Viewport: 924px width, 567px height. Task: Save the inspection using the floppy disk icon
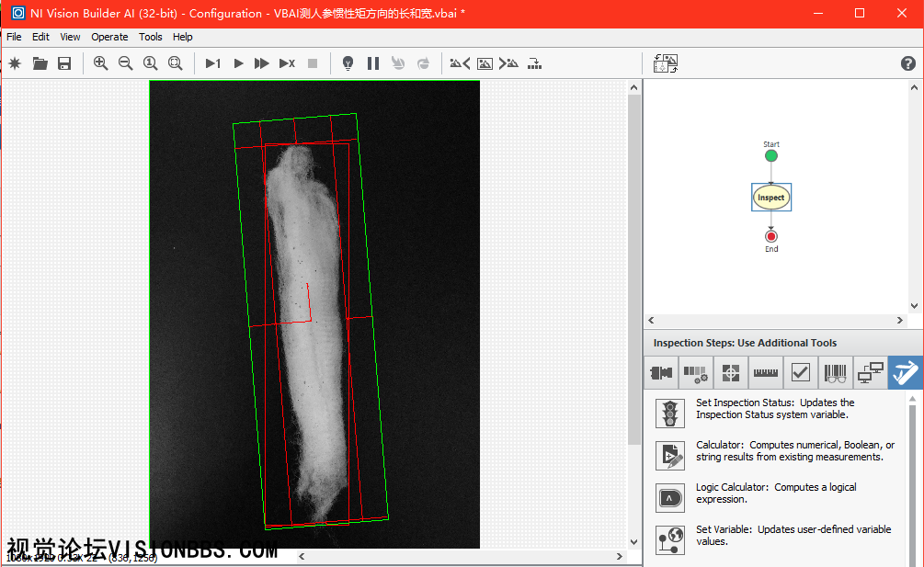(64, 63)
